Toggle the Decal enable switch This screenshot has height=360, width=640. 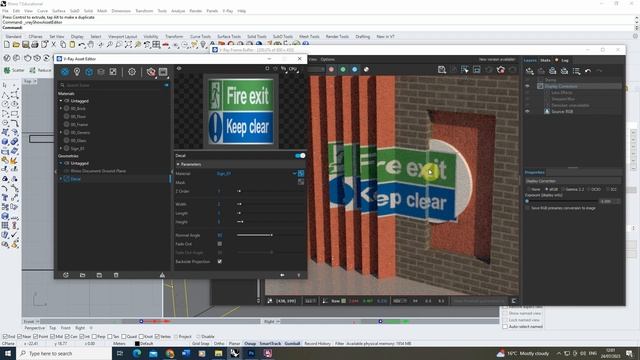(x=300, y=156)
